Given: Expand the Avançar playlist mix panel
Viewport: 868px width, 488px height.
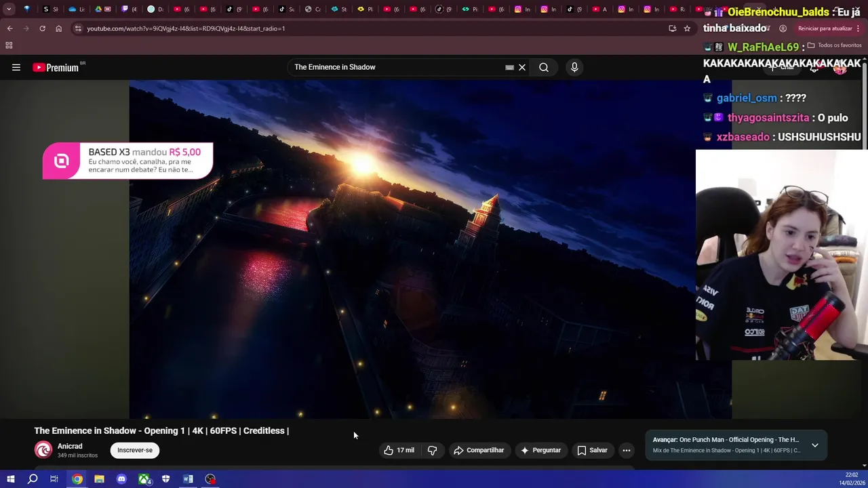Looking at the screenshot, I should 815,445.
